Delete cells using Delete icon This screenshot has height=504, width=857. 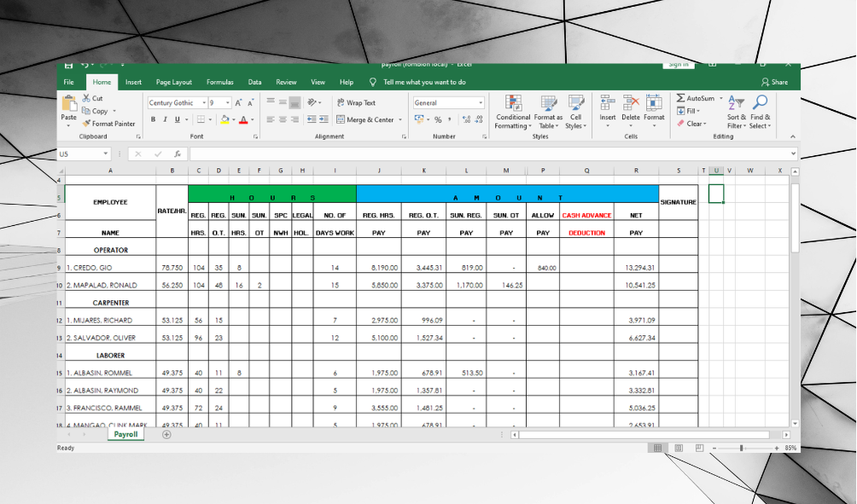(631, 102)
